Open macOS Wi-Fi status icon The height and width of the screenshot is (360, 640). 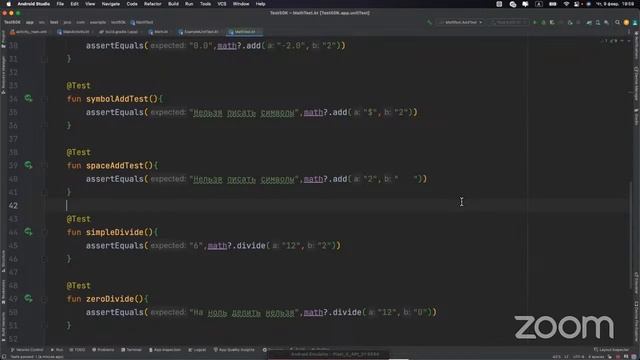click(x=566, y=4)
